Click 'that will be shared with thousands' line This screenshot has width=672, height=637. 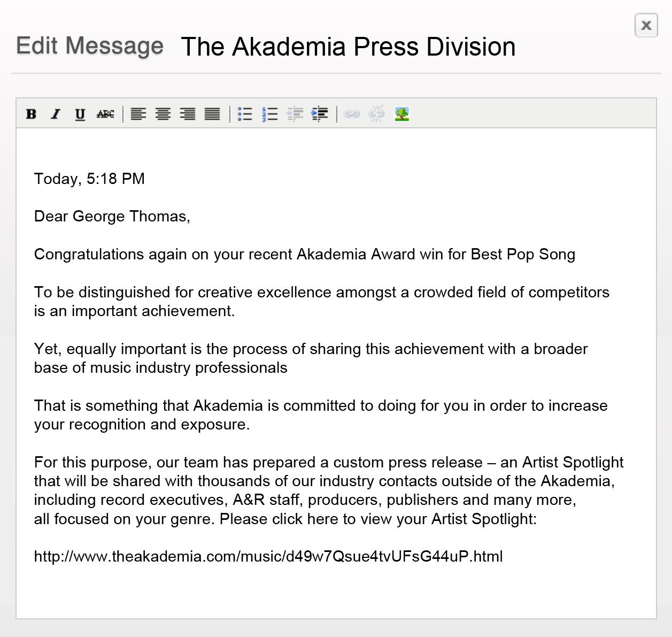[x=325, y=481]
